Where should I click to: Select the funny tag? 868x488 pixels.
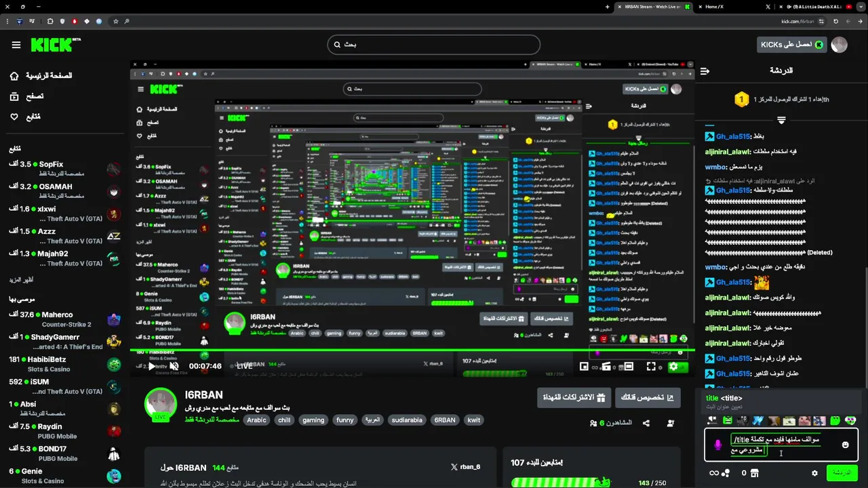[x=345, y=420]
